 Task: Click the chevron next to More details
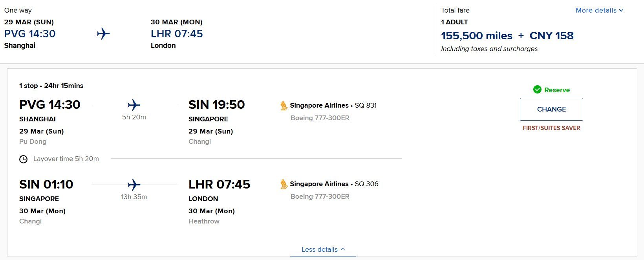pos(621,11)
